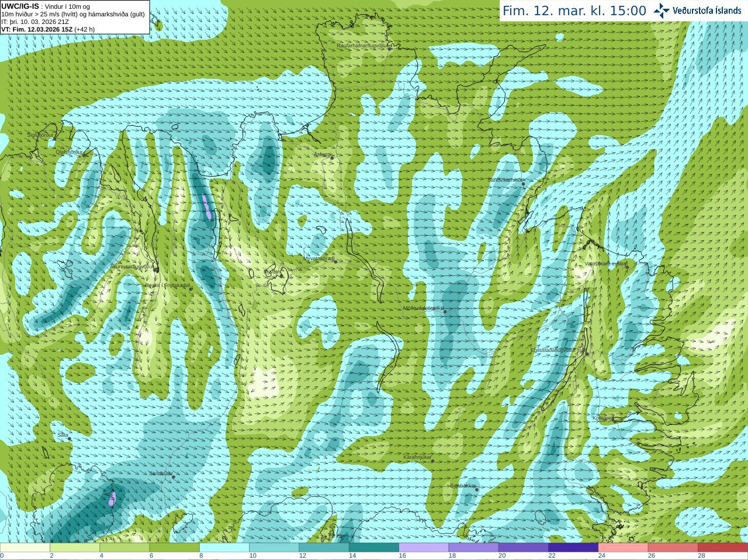Select the Ólafsfjörður station label
748x560 pixels.
tap(69, 152)
